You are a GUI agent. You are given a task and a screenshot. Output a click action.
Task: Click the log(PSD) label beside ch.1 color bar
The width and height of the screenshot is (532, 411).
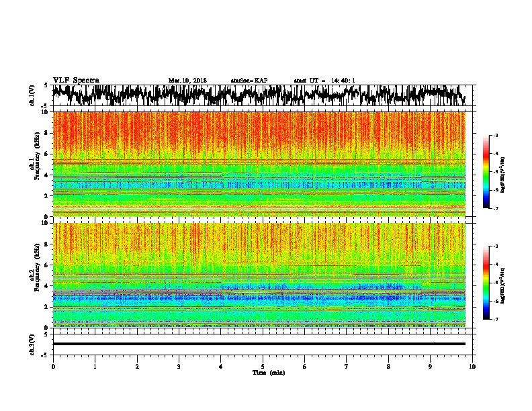(502, 175)
